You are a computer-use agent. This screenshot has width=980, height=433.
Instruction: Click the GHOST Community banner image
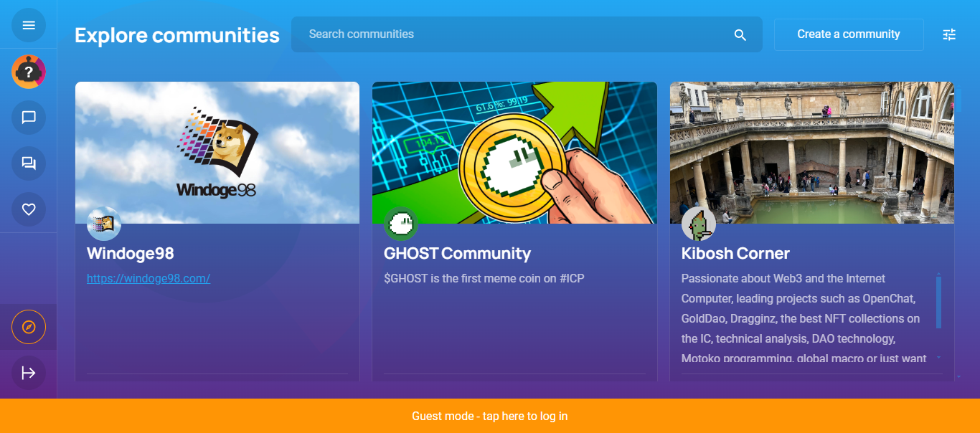click(514, 152)
